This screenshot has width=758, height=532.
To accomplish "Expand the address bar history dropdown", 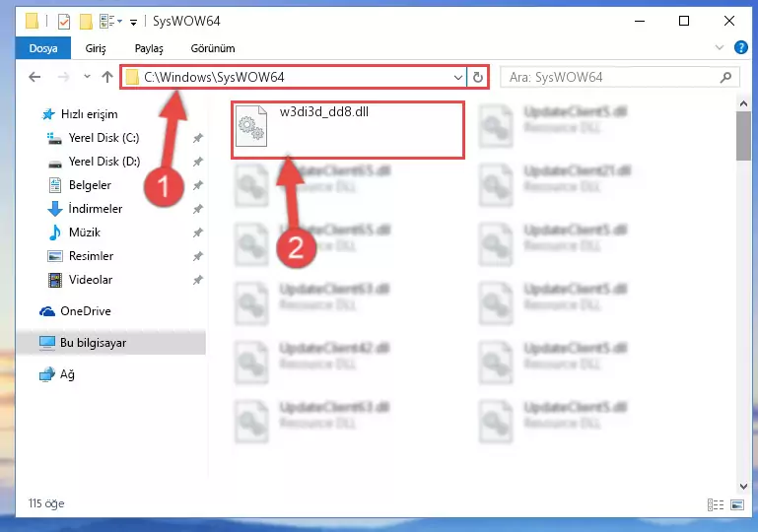I will tap(457, 77).
